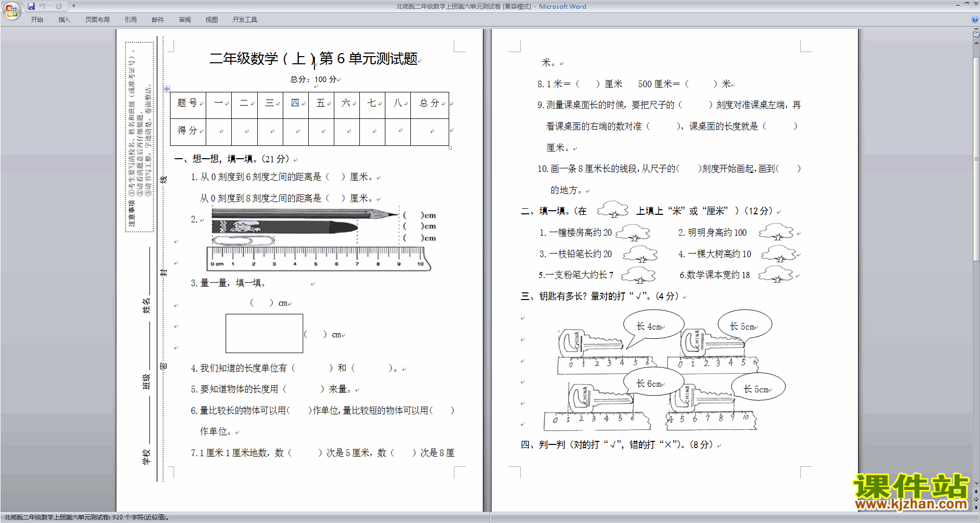980x523 pixels.
Task: Click the table move handle above 题号 table
Action: coord(167,89)
